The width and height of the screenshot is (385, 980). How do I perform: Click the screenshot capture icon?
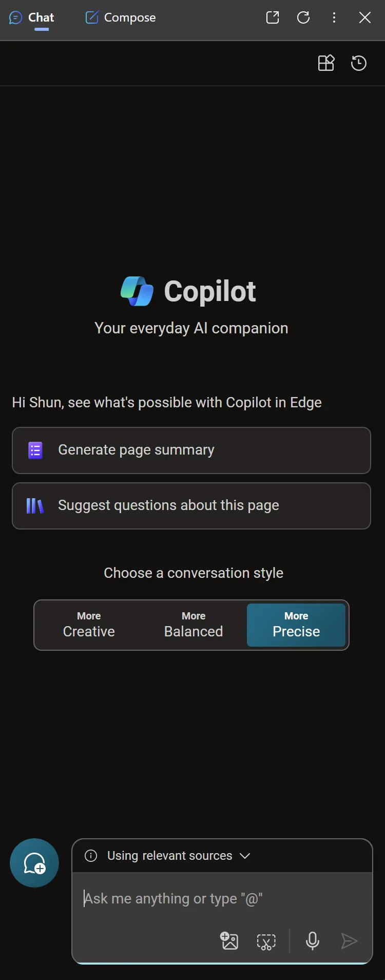tap(266, 941)
